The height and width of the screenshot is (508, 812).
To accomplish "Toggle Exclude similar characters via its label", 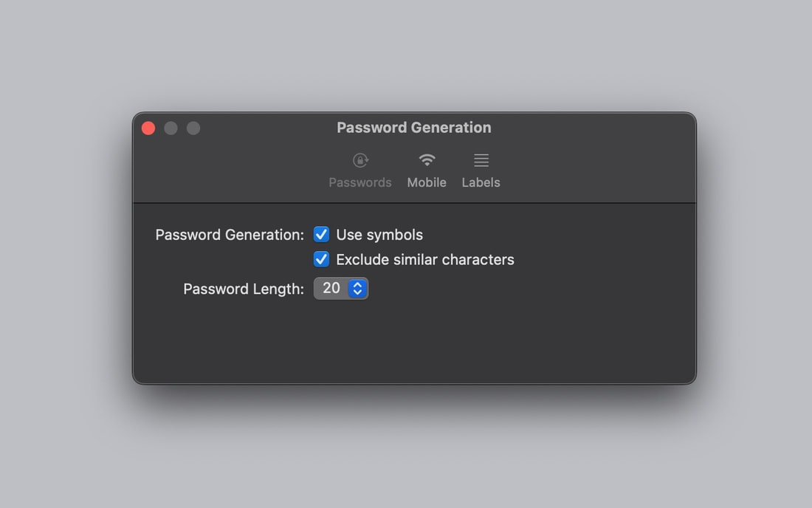I will click(x=425, y=259).
